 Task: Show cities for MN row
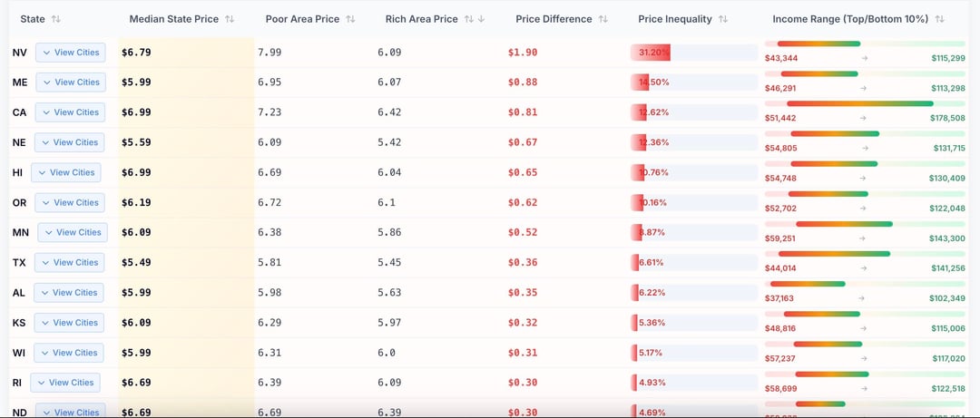point(73,232)
